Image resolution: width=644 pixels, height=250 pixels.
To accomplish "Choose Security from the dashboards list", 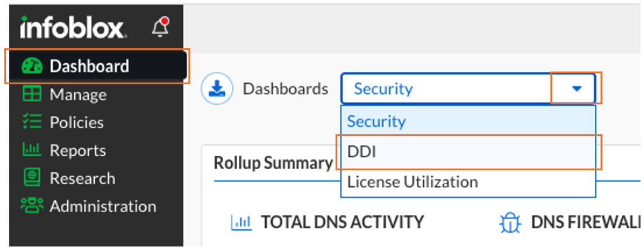I will click(376, 121).
